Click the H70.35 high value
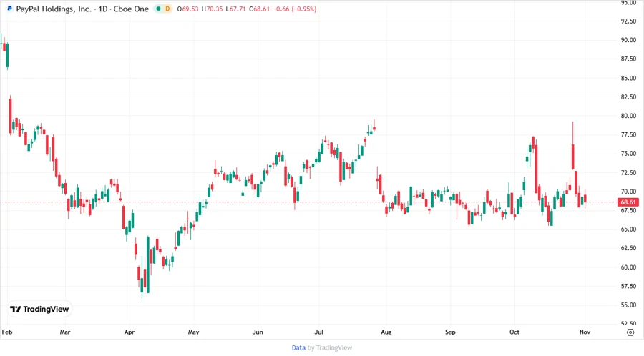Viewport: 644px width, 356px height. [x=212, y=9]
